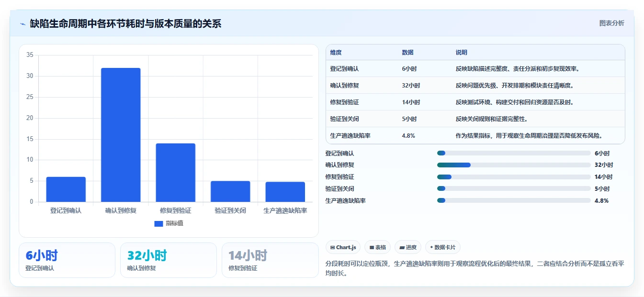
Task: Click the 数据 column header
Action: click(x=408, y=53)
